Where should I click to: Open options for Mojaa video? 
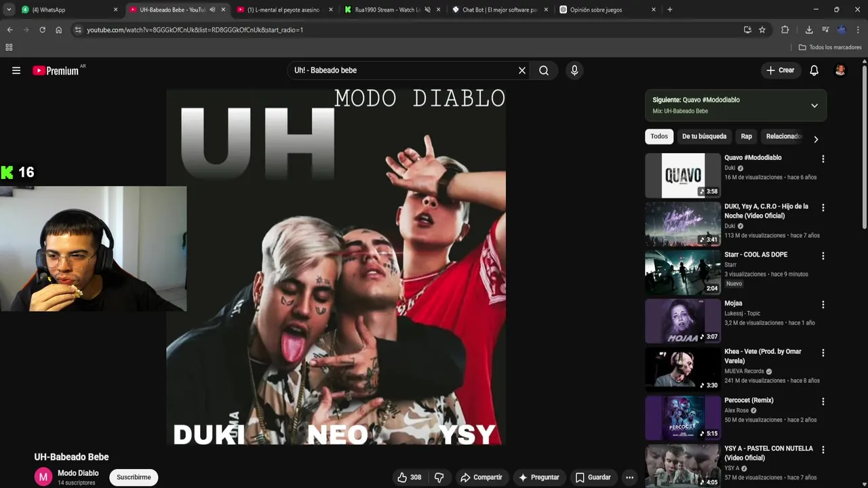tap(823, 304)
